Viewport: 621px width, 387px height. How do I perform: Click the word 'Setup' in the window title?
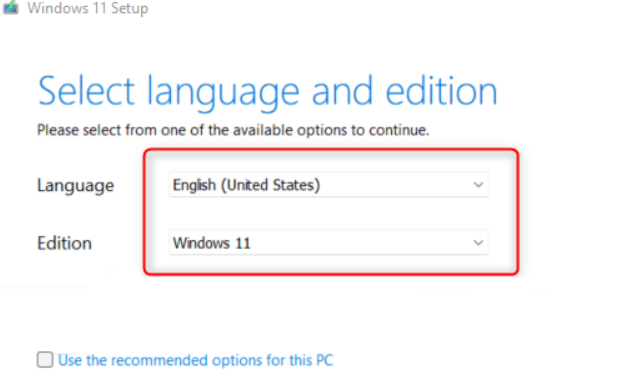click(x=130, y=8)
